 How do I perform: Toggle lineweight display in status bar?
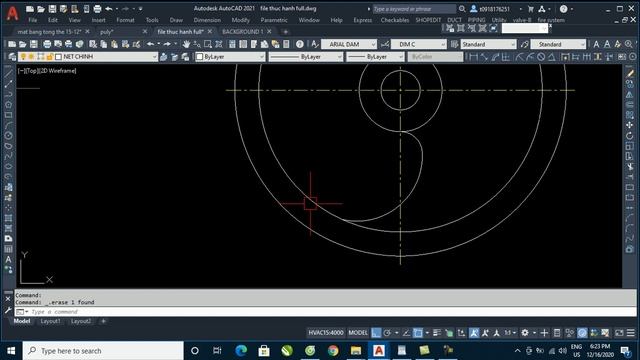[437, 333]
